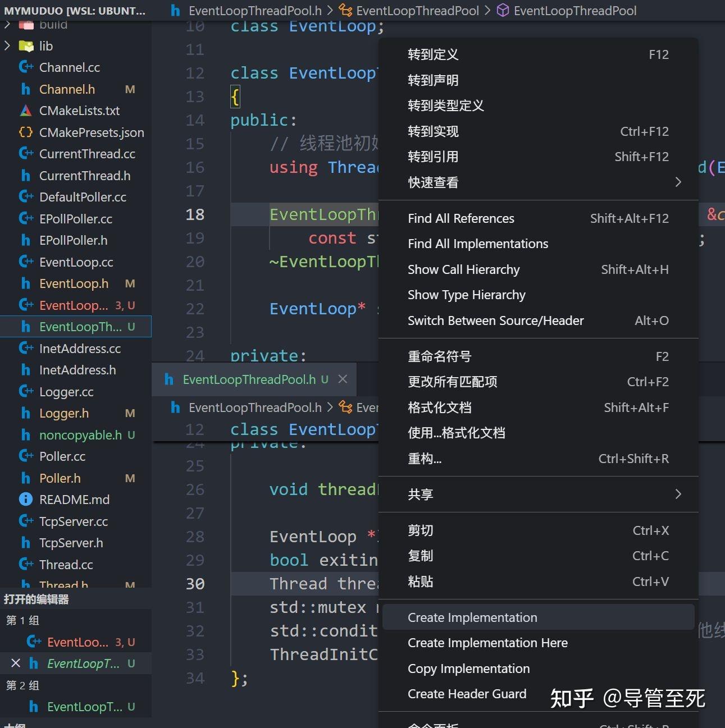The height and width of the screenshot is (728, 725).
Task: Close EventLoopT... in open editors group 1
Action: coord(16,663)
